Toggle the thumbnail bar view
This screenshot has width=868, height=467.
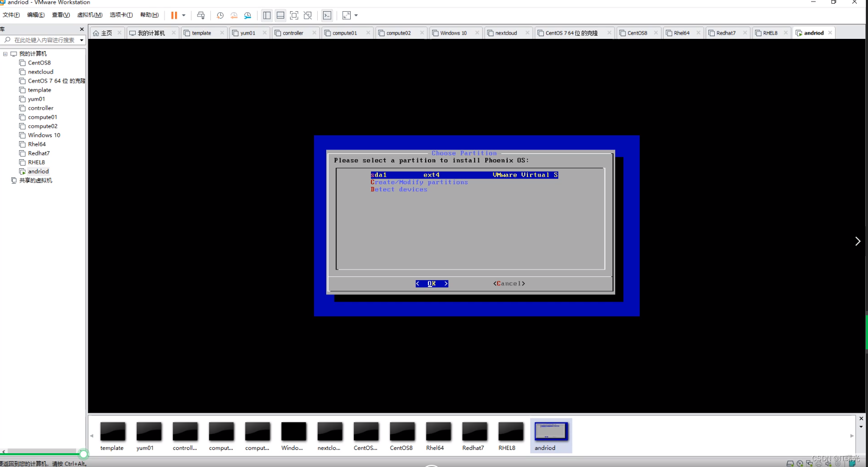(280, 15)
